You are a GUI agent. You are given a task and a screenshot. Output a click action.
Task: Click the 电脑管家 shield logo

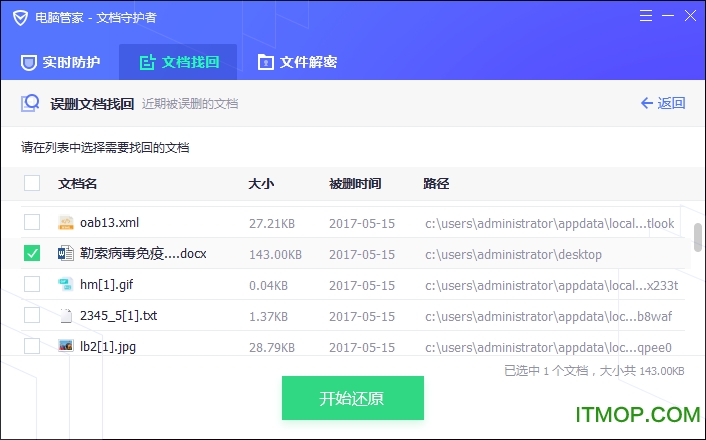pyautogui.click(x=20, y=18)
